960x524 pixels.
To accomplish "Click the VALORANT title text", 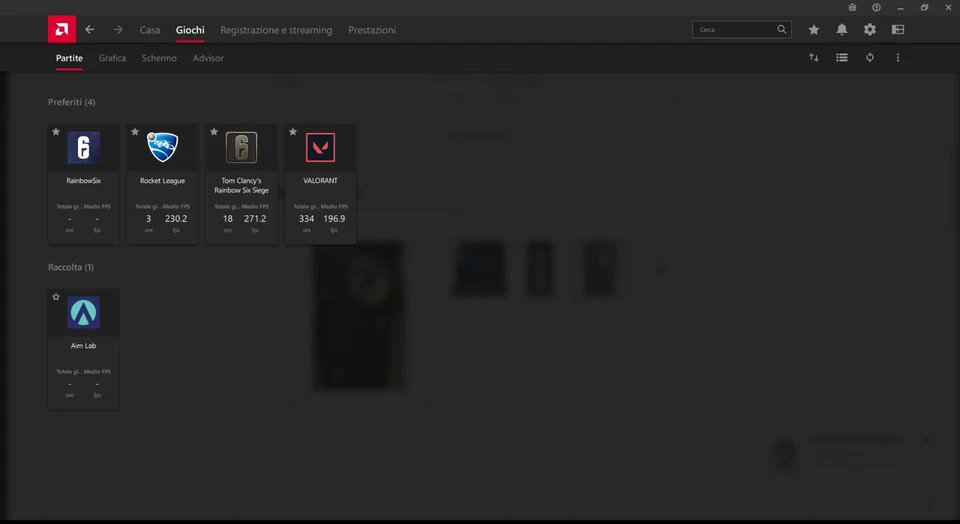I will pyautogui.click(x=320, y=181).
